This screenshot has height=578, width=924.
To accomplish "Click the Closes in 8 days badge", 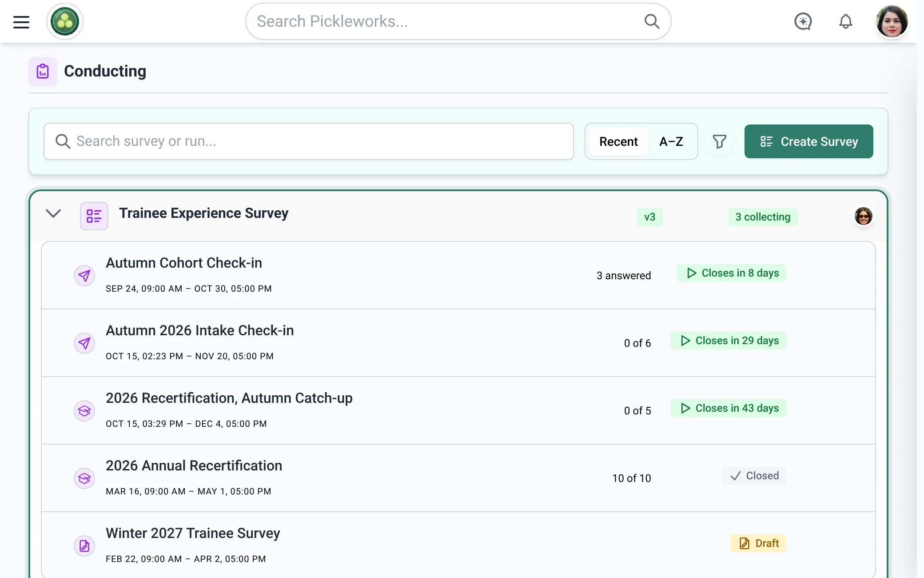I will pyautogui.click(x=731, y=273).
